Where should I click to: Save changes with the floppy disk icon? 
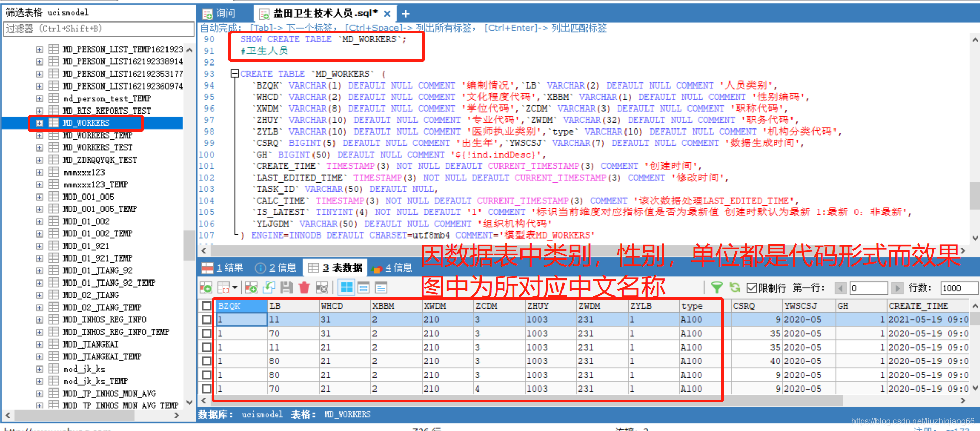coord(286,288)
